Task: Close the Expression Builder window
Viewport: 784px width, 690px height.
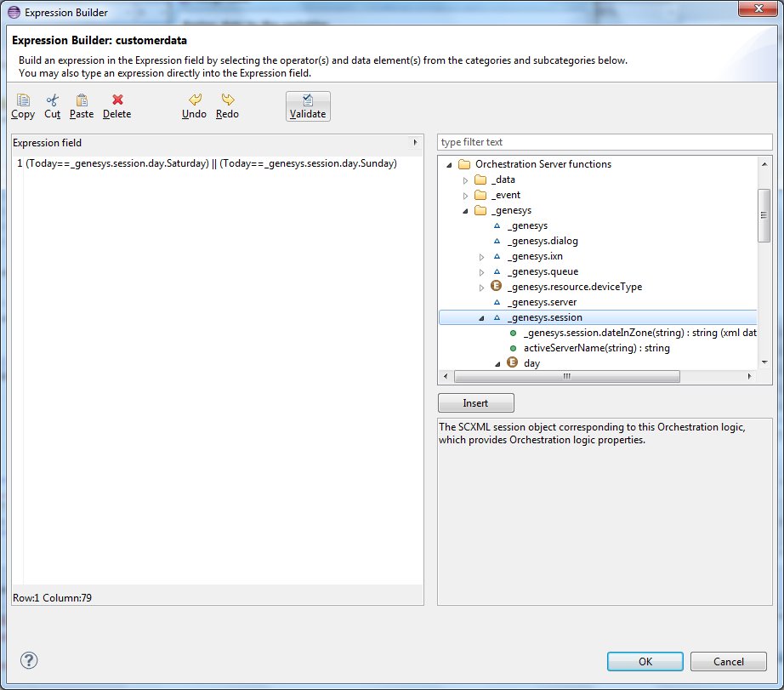Action: point(758,9)
